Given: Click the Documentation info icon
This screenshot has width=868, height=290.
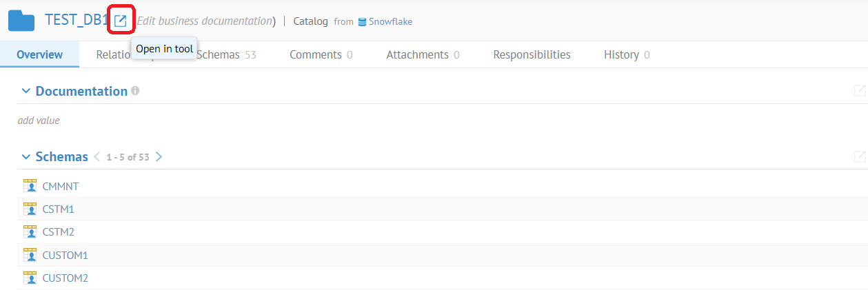Looking at the screenshot, I should [x=135, y=91].
